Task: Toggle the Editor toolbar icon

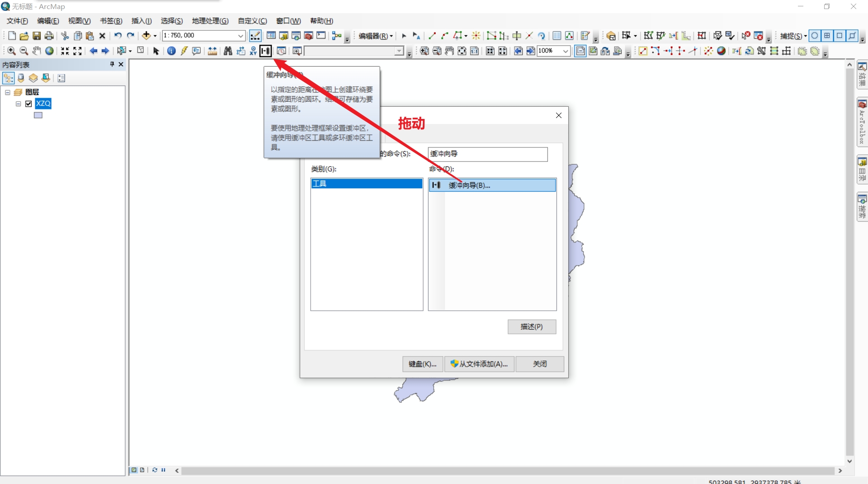Action: click(255, 36)
